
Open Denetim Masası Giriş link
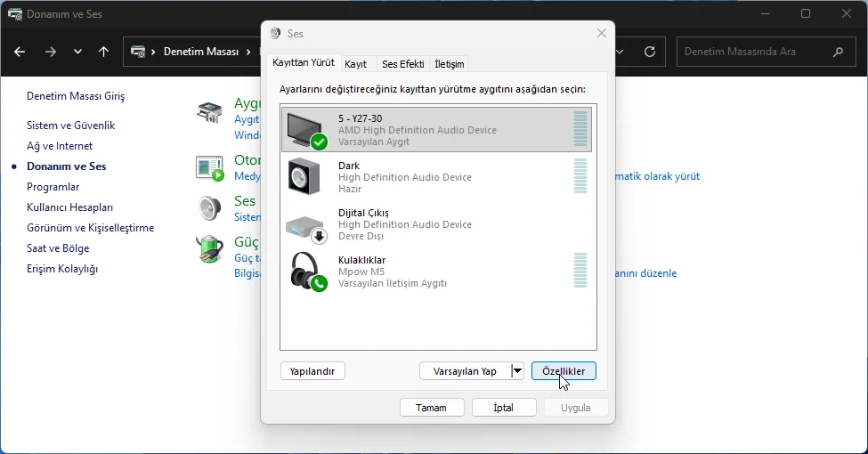click(x=76, y=96)
